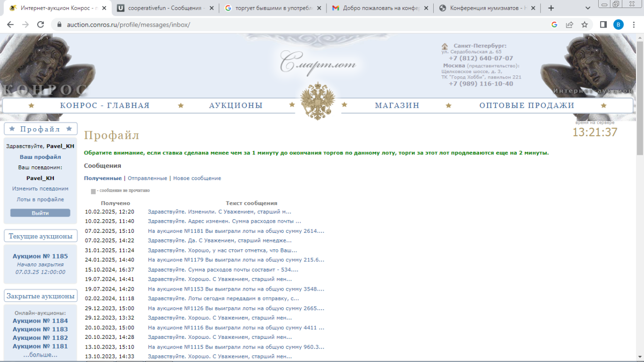Open Google Translate icon in address bar
This screenshot has width=644, height=362.
pyautogui.click(x=554, y=25)
